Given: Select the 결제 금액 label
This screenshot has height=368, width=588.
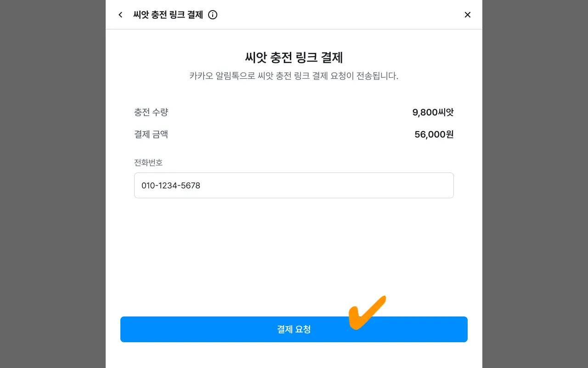Looking at the screenshot, I should pyautogui.click(x=151, y=134).
